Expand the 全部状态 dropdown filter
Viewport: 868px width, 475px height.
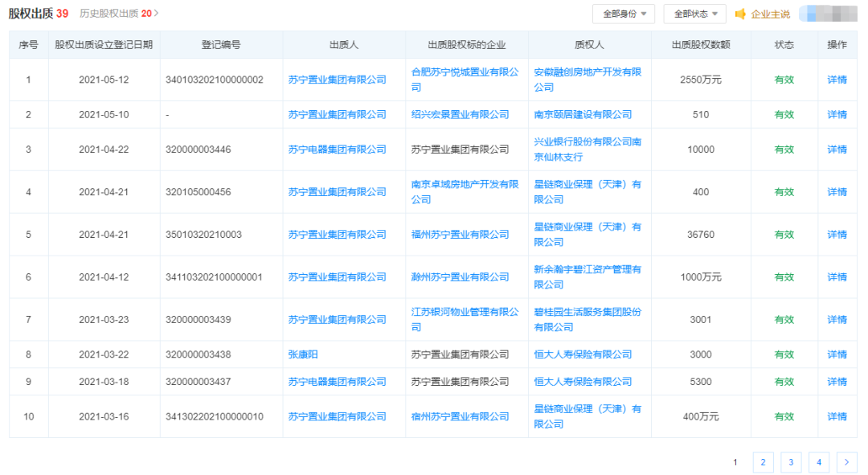[x=694, y=14]
